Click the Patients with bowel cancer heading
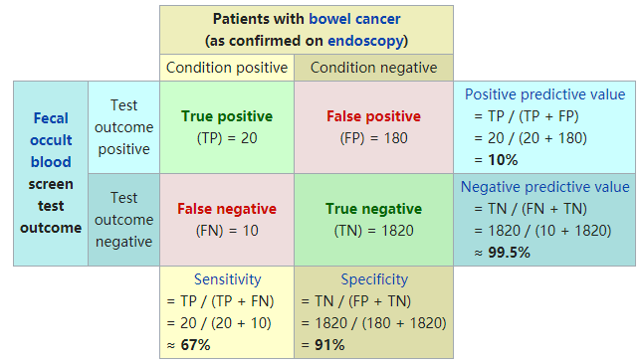This screenshot has width=643, height=364. 307,30
